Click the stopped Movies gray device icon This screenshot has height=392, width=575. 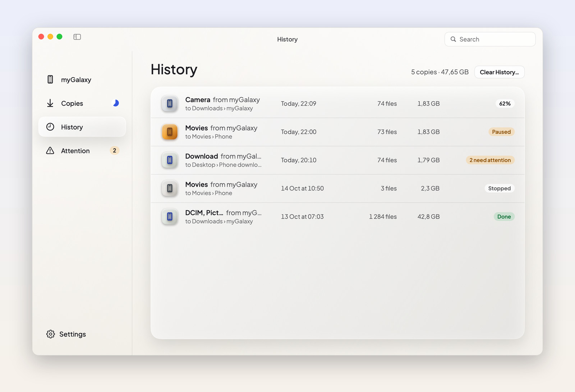click(x=170, y=188)
